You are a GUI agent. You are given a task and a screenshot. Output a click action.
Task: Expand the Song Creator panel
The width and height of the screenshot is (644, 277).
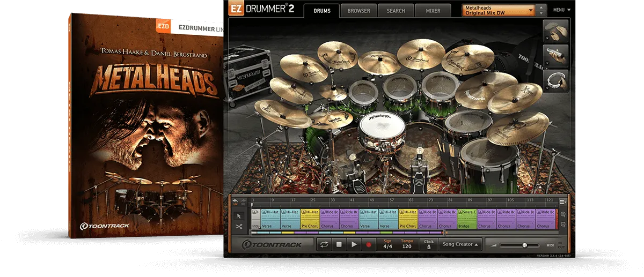pos(460,244)
